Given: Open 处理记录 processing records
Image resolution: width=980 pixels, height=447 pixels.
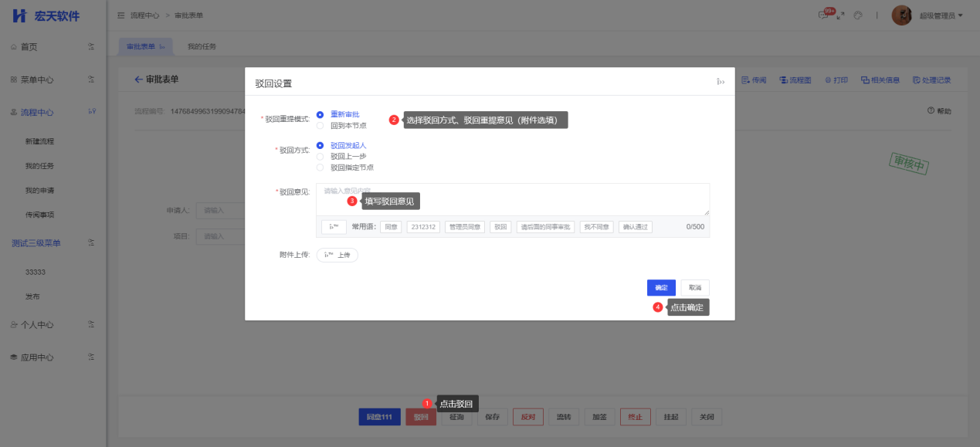Looking at the screenshot, I should 931,80.
